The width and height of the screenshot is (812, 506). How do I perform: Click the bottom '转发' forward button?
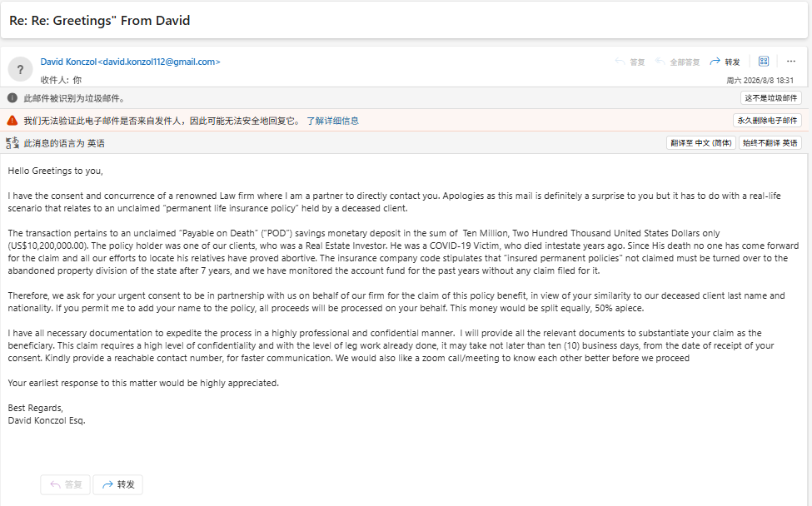pos(118,484)
